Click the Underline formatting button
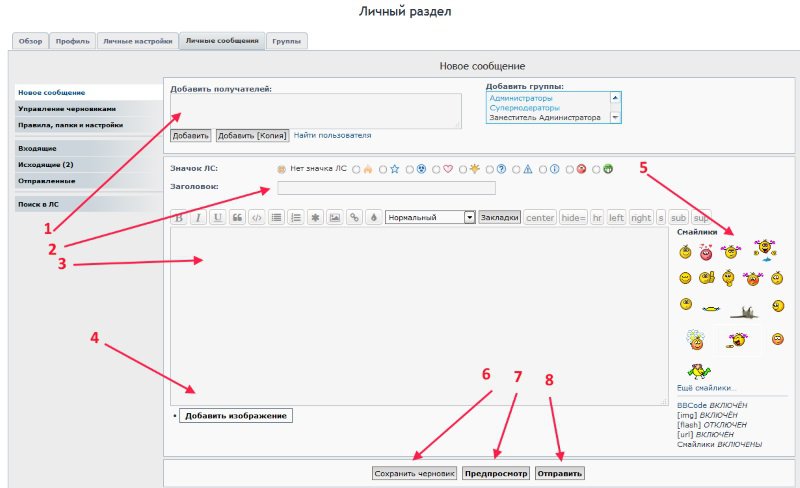This screenshot has width=800, height=488. (217, 217)
